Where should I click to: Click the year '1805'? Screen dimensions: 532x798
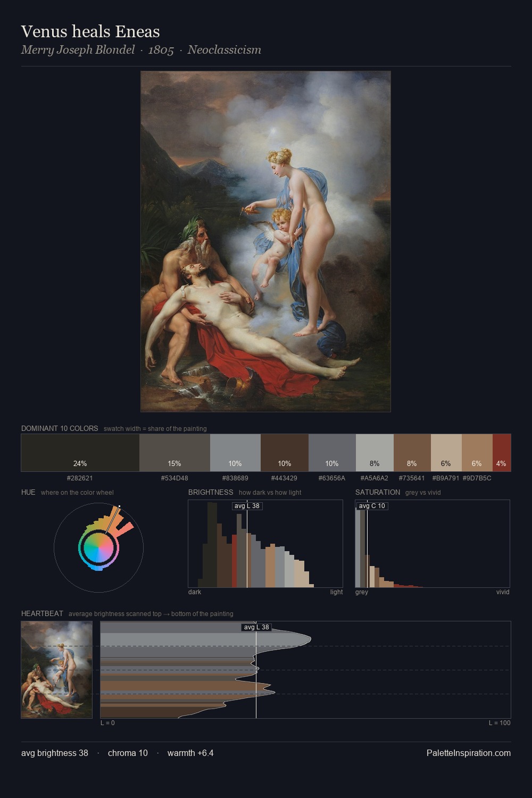tap(161, 50)
